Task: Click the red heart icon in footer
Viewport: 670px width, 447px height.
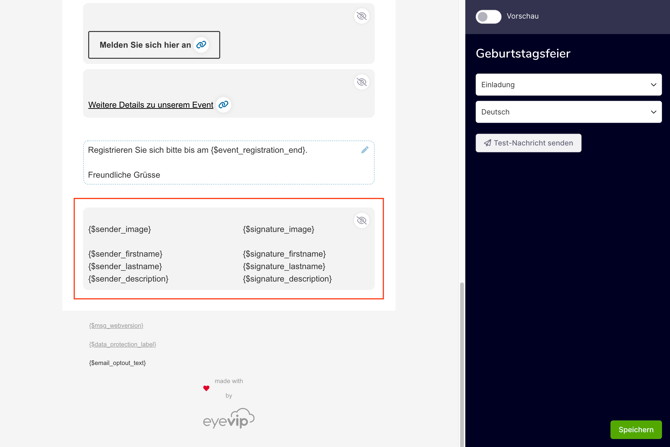Action: pyautogui.click(x=207, y=388)
